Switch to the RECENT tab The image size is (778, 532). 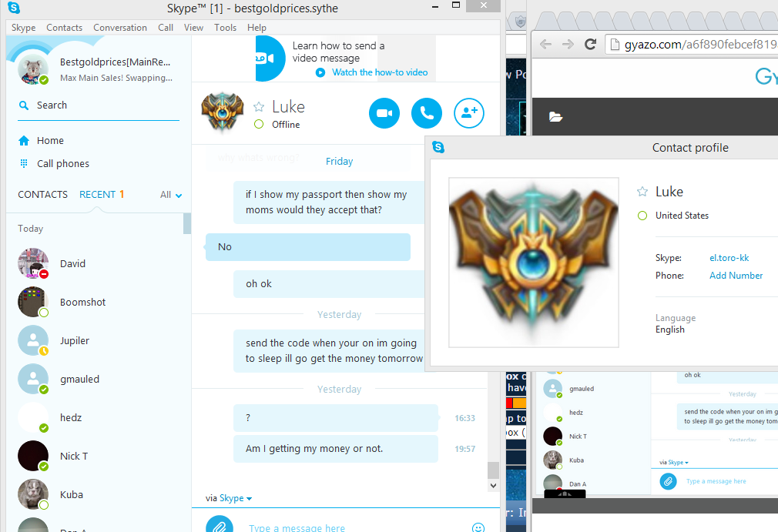pyautogui.click(x=97, y=194)
